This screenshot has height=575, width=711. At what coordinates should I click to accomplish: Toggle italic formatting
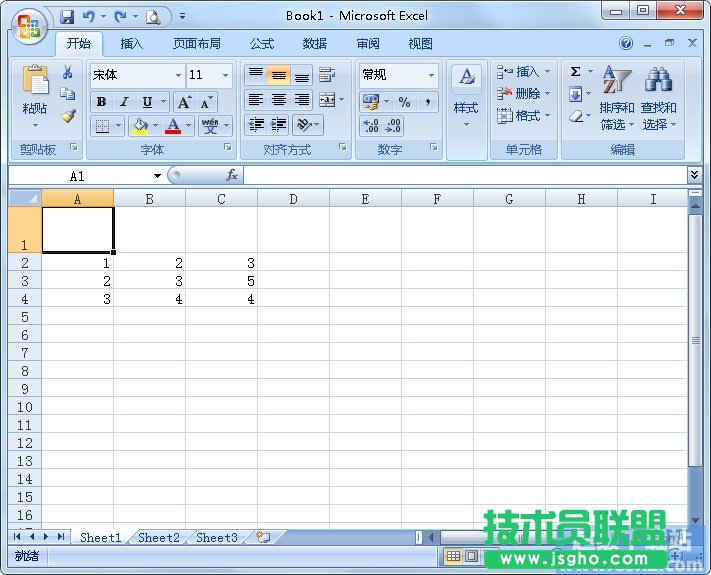124,102
